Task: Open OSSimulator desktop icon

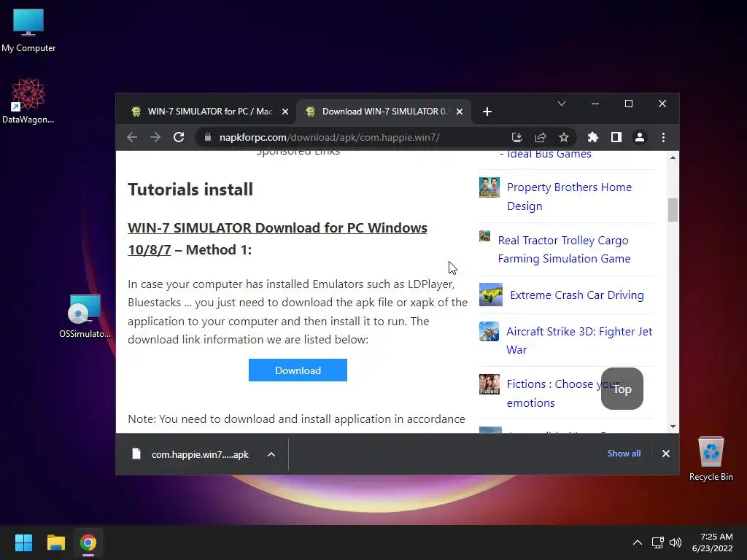Action: [85, 316]
